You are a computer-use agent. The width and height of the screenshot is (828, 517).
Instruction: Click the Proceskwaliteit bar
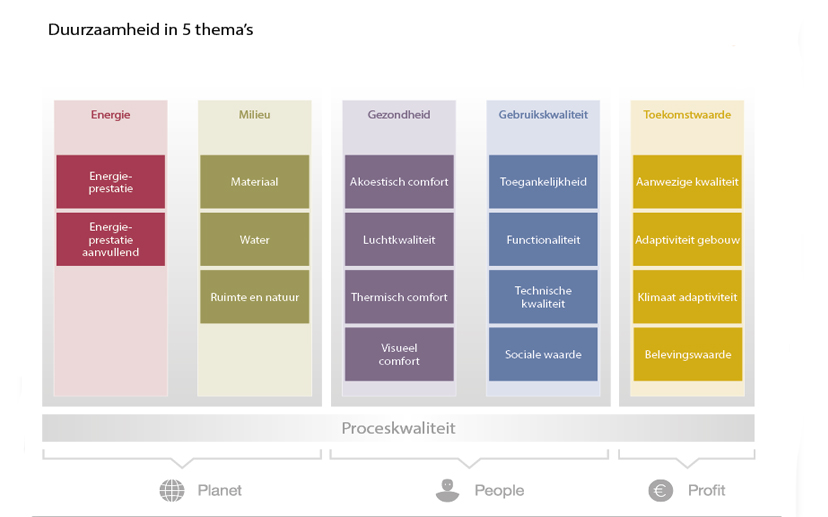398,428
